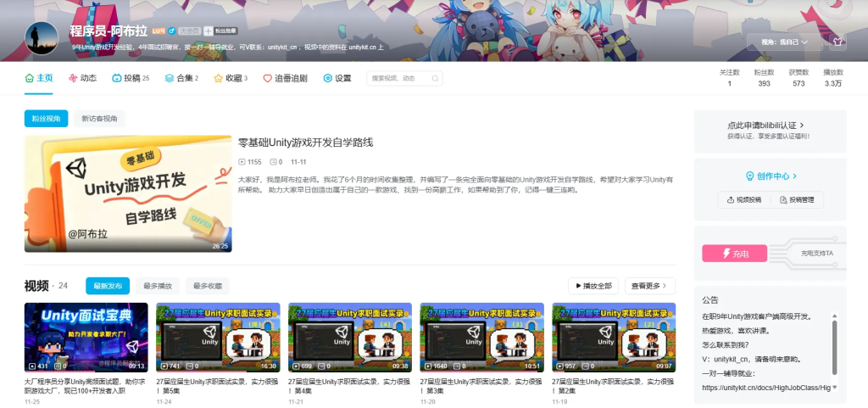Image resolution: width=868 pixels, height=408 pixels.
Task: Open the 第4集 interview video thumbnail
Action: pos(350,337)
